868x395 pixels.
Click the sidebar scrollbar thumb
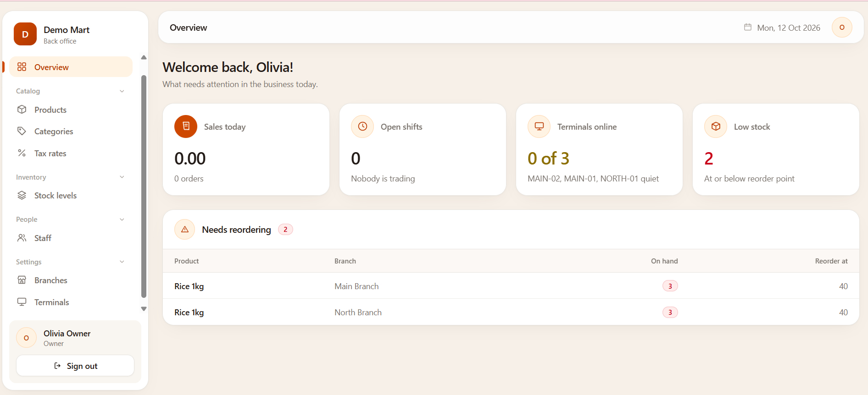pos(144,187)
